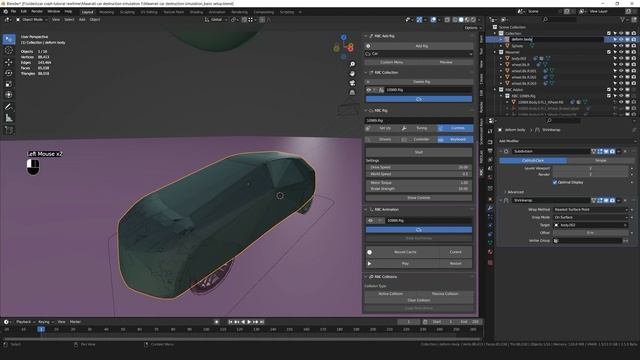Select the Scale tool
This screenshot has height=360, width=640.
point(9,84)
